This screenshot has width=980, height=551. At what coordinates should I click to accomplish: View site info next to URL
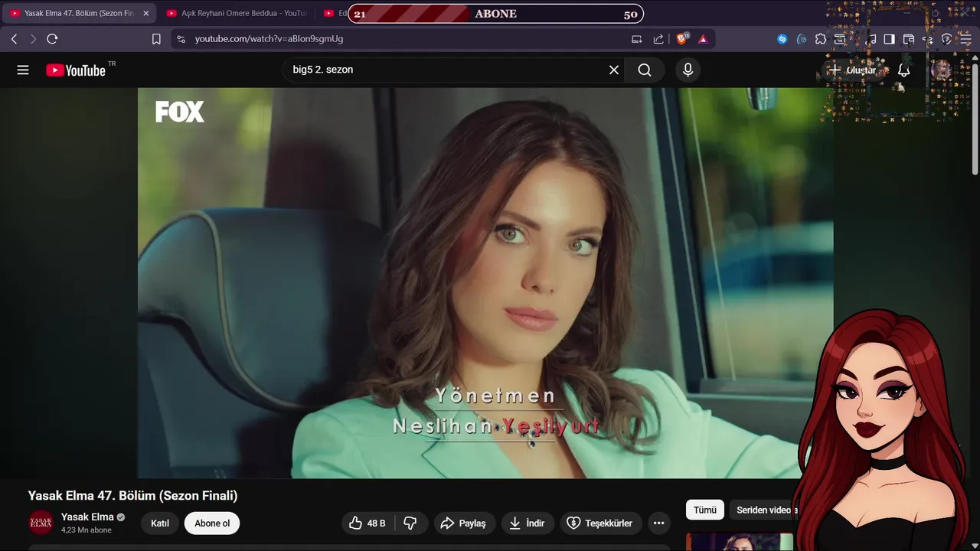[x=180, y=38]
